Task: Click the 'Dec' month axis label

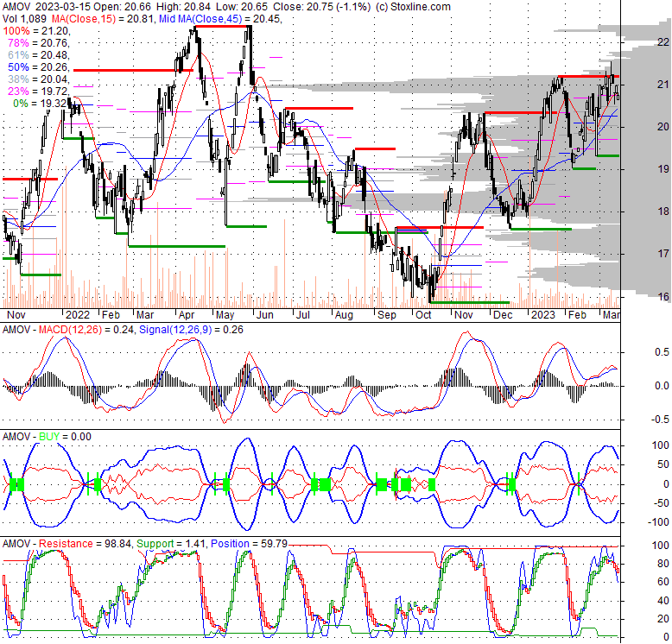Action: [503, 315]
